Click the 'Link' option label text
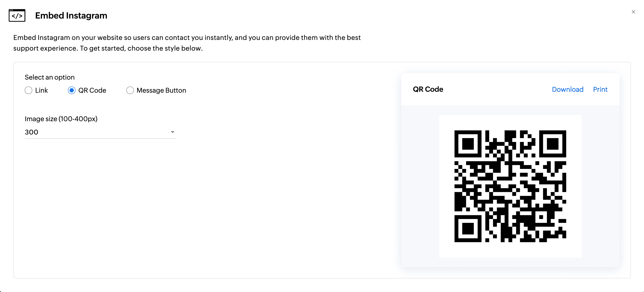The width and height of the screenshot is (644, 292). tap(42, 90)
